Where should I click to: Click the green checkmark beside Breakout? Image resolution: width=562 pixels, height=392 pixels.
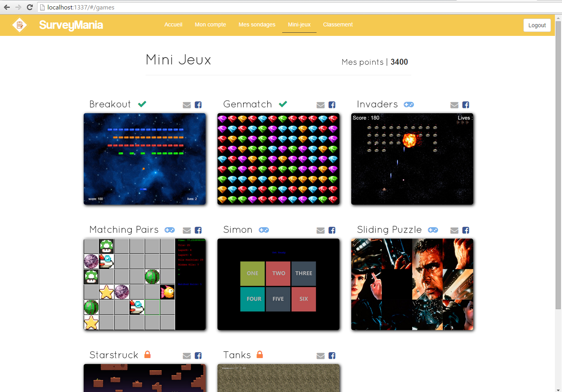click(142, 104)
